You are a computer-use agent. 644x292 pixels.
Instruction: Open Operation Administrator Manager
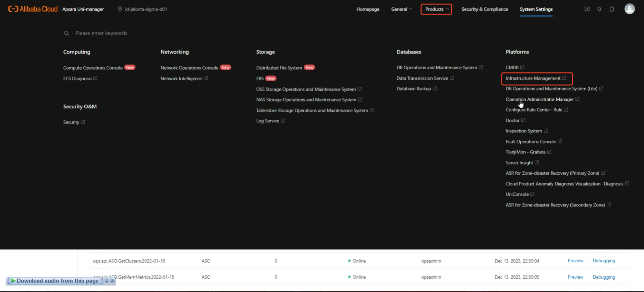click(x=540, y=99)
